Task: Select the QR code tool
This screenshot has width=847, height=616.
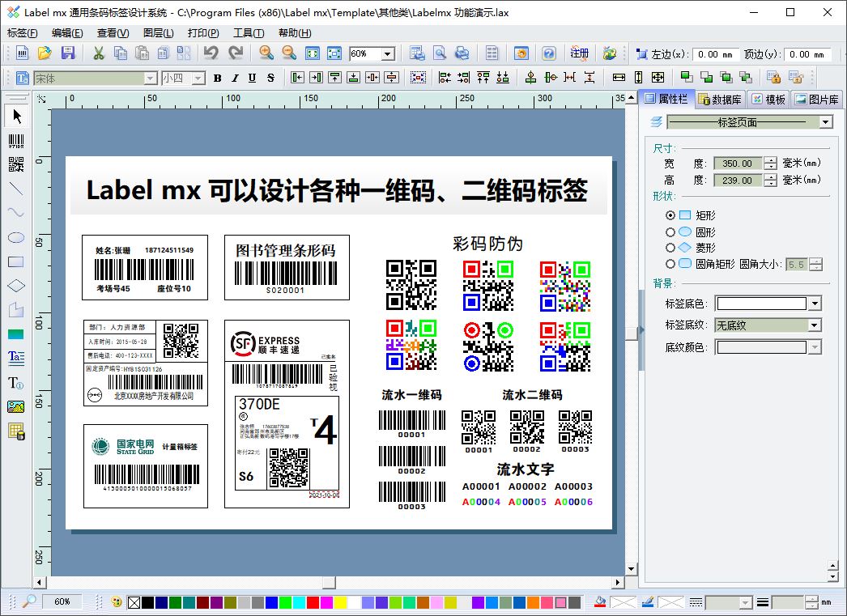Action: (x=16, y=164)
